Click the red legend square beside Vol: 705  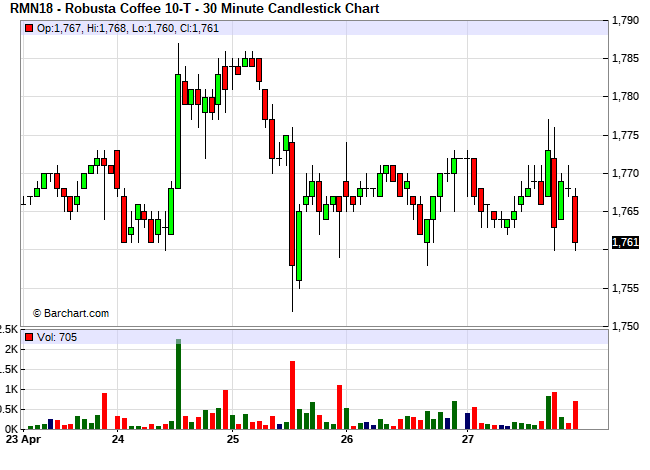[29, 337]
